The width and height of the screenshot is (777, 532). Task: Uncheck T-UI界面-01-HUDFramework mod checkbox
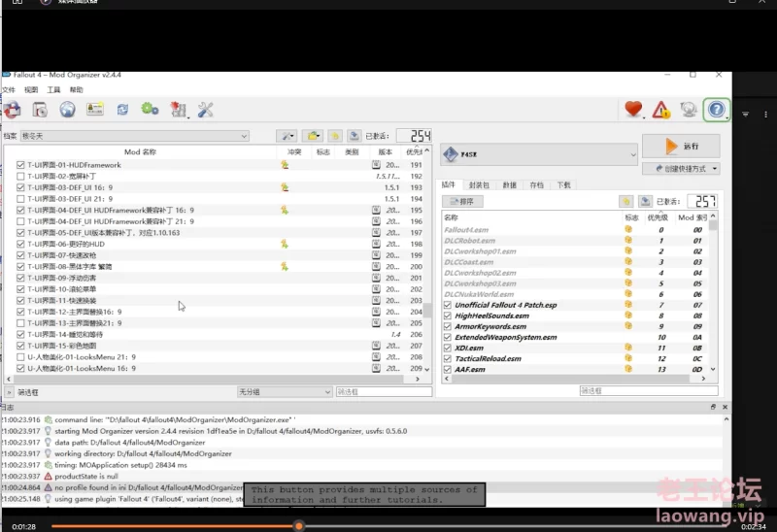[x=20, y=165]
